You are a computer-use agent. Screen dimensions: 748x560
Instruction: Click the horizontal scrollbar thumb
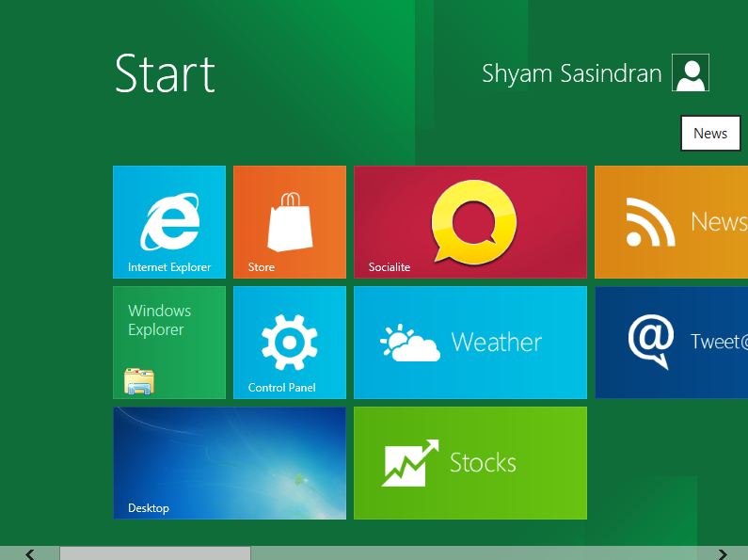tap(155, 553)
